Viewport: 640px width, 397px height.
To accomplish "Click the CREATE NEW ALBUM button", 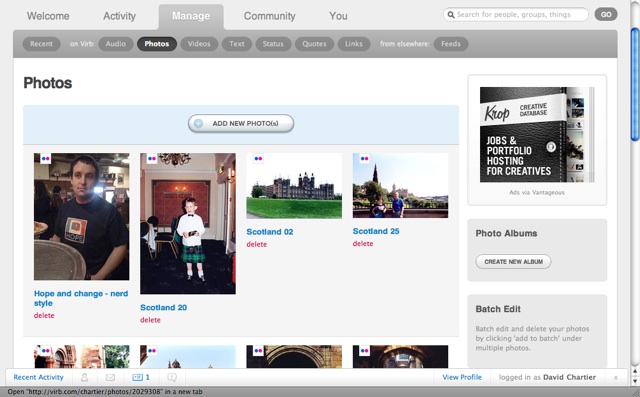I will click(x=513, y=262).
